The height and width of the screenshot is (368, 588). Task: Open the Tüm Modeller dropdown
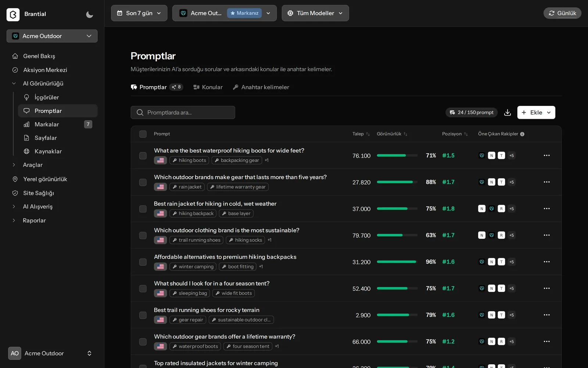[x=315, y=13]
